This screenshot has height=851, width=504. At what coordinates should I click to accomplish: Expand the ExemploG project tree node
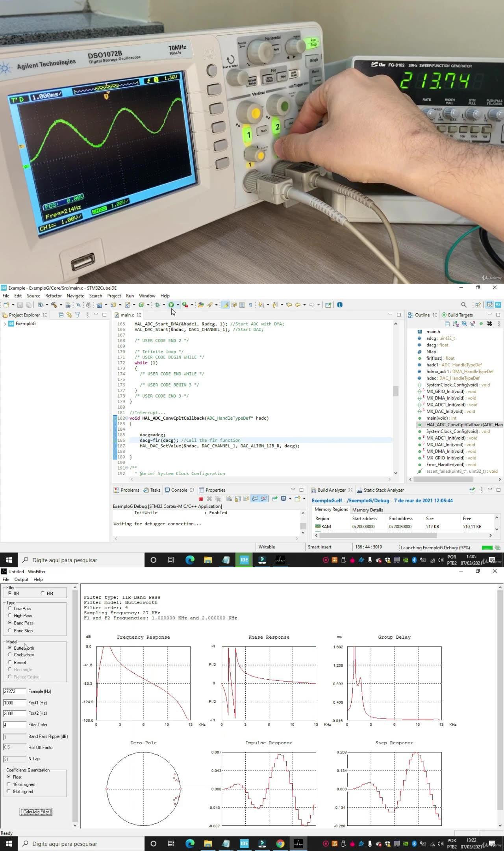point(5,324)
